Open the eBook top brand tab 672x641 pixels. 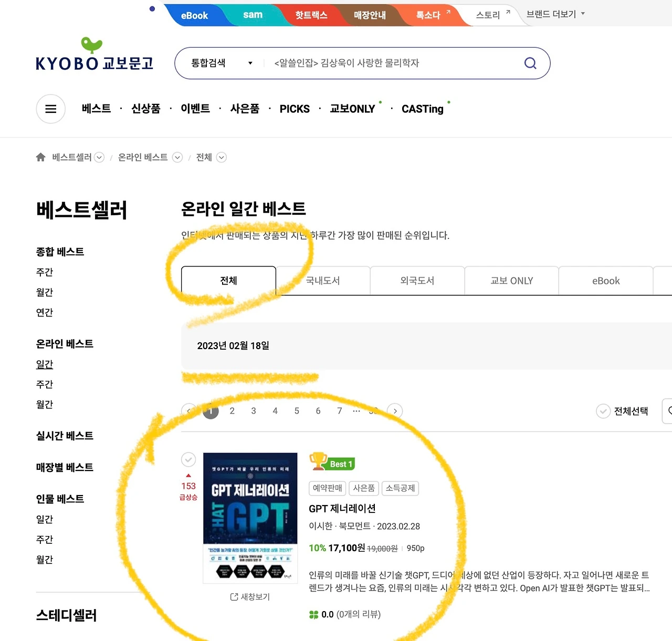tap(195, 15)
